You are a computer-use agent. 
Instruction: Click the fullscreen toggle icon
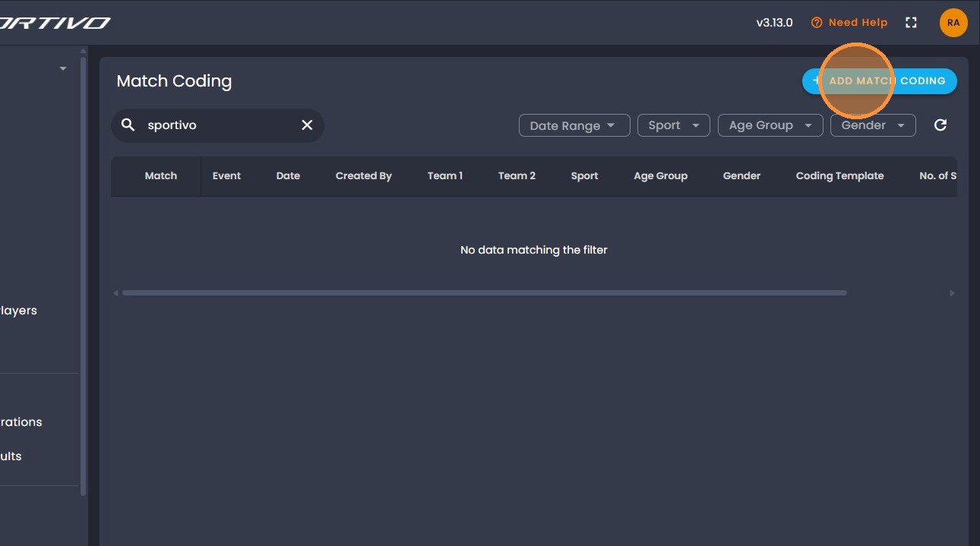pyautogui.click(x=911, y=23)
